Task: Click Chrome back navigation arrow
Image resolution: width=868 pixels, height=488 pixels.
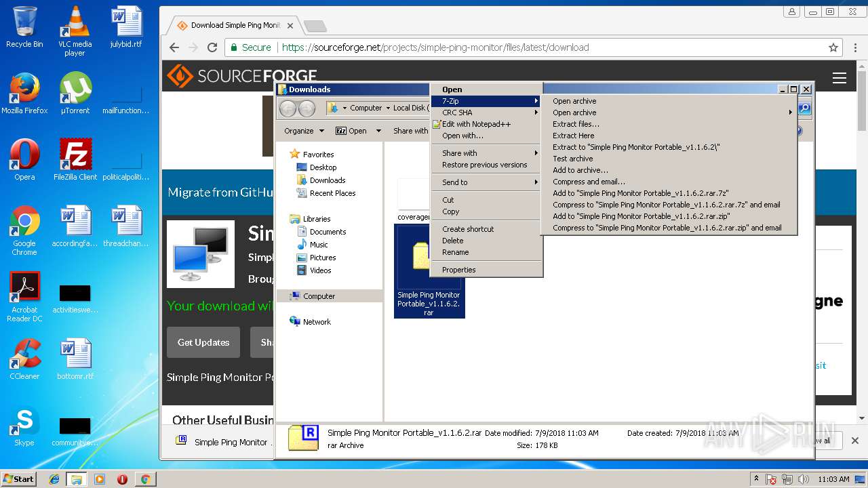Action: [x=174, y=47]
